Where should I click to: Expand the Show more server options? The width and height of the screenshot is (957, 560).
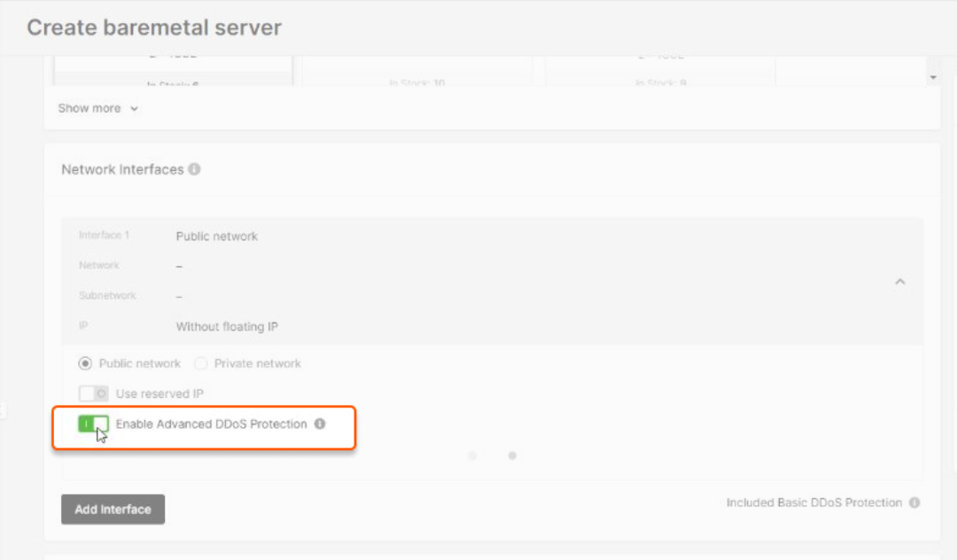coord(97,108)
